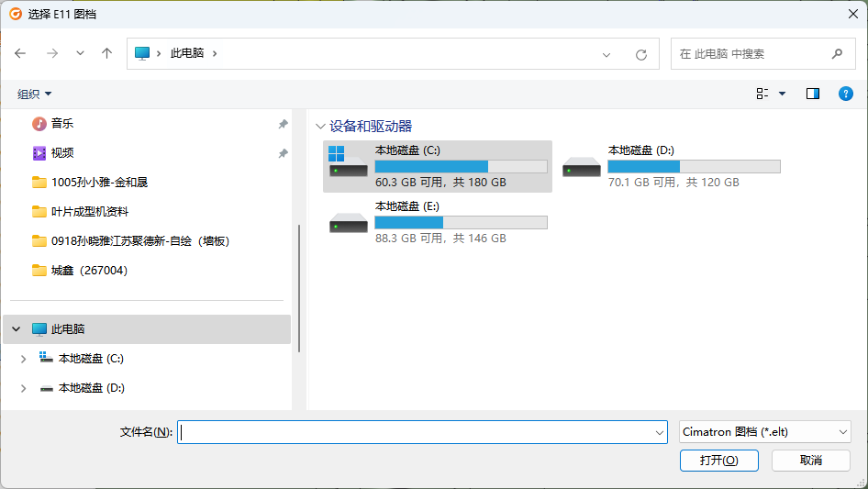Click the E: drive usage bar
Screen dimensions: 868x489
[462, 223]
